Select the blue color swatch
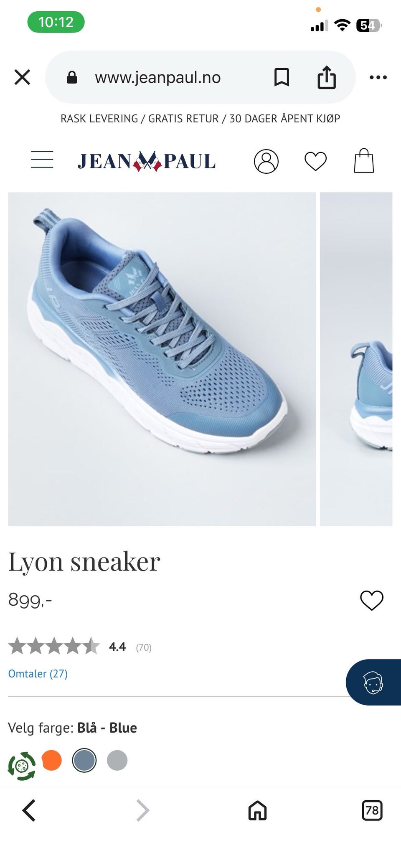This screenshot has height=868, width=401. coord(84,760)
